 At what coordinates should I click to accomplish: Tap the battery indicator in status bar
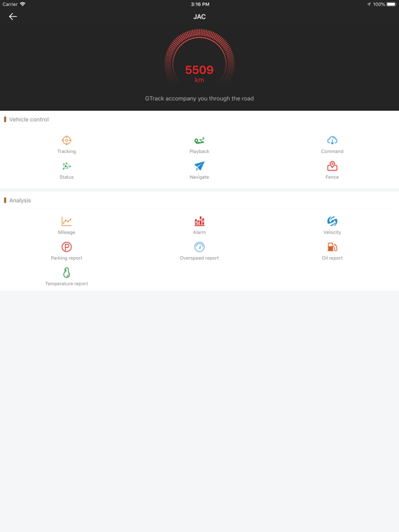click(x=391, y=4)
